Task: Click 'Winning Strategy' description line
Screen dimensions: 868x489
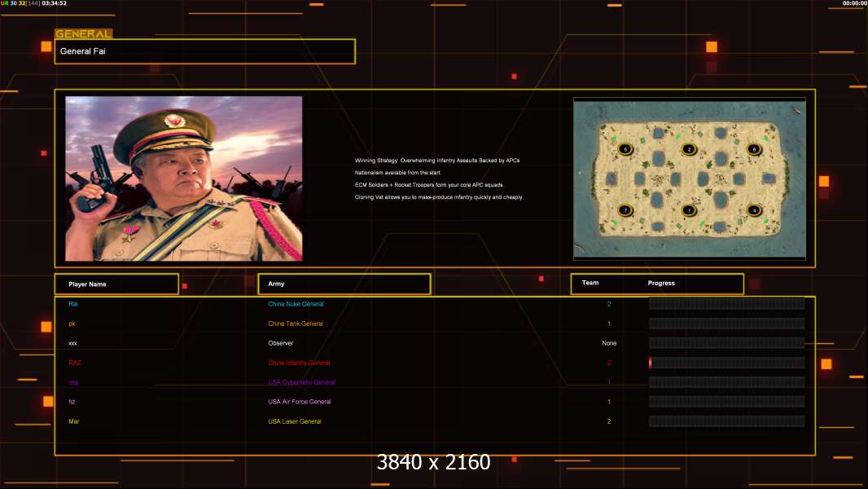Action: 437,160
